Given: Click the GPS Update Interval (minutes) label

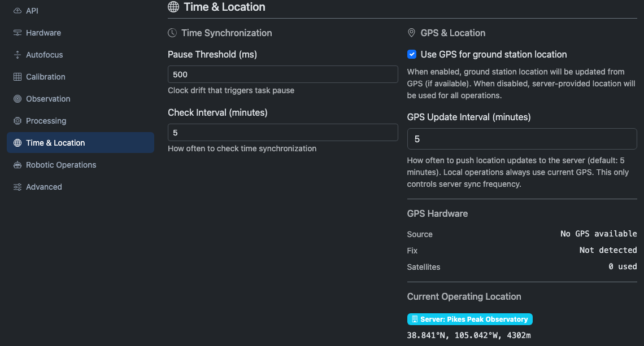Looking at the screenshot, I should coord(469,117).
